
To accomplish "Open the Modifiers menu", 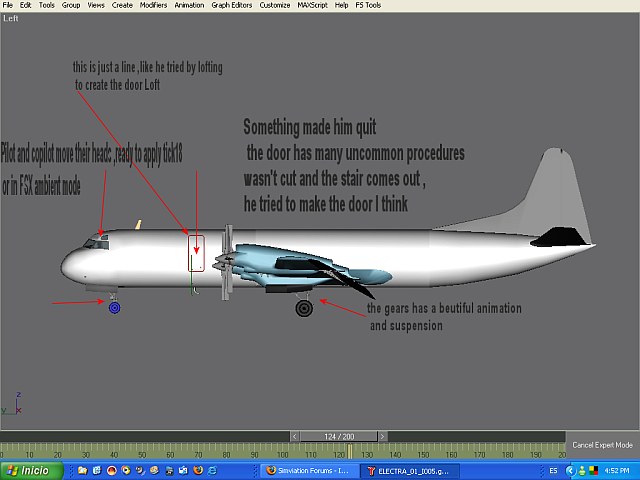I will pos(153,5).
